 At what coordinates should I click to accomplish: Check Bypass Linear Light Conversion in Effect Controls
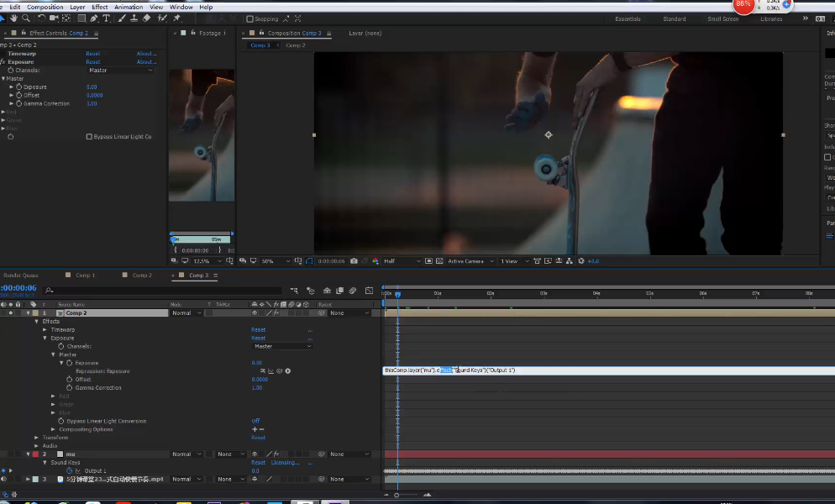(89, 137)
